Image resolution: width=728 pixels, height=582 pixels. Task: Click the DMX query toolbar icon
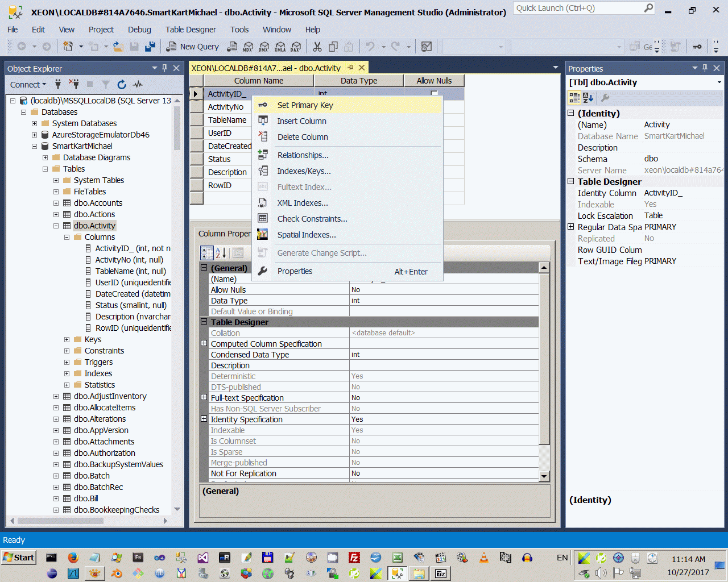point(264,47)
